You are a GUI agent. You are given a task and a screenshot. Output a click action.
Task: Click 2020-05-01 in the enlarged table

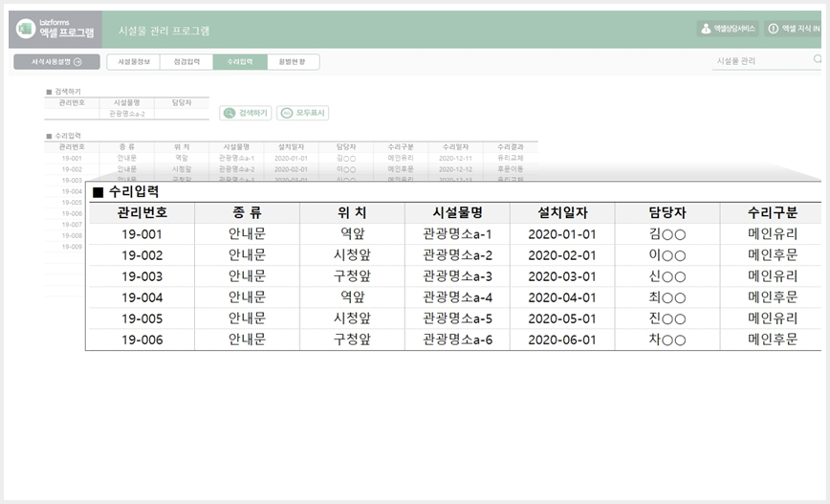pos(562,318)
